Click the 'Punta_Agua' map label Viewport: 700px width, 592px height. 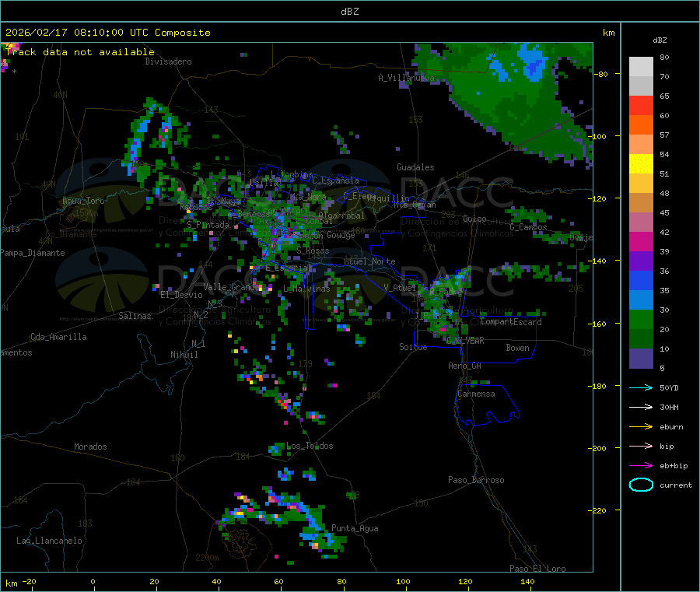pyautogui.click(x=355, y=528)
